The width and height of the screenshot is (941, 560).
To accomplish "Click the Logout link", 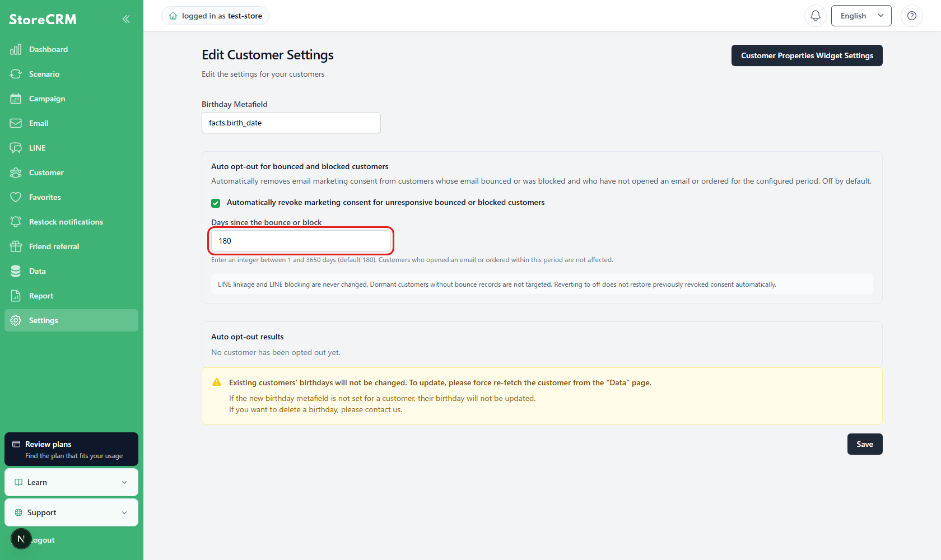I will [x=43, y=540].
